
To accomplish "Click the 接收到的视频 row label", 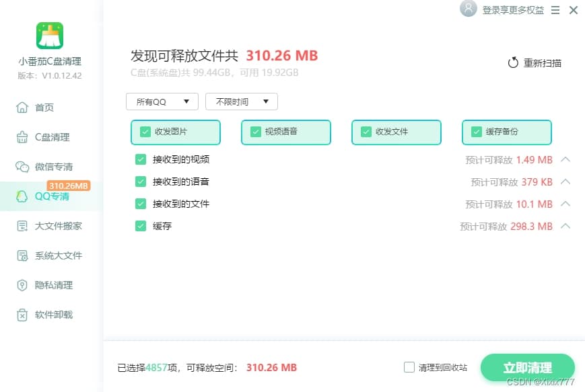I will point(181,159).
